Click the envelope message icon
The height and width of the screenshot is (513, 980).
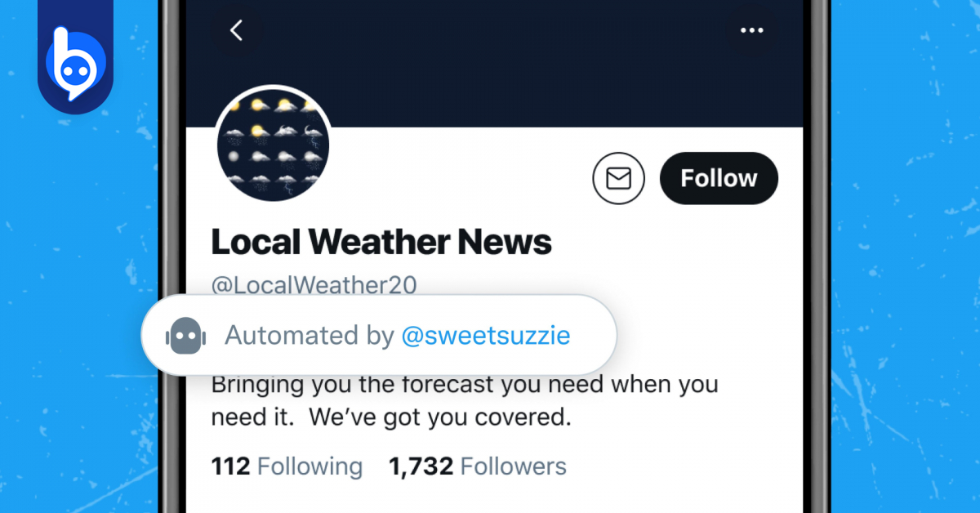(x=618, y=178)
